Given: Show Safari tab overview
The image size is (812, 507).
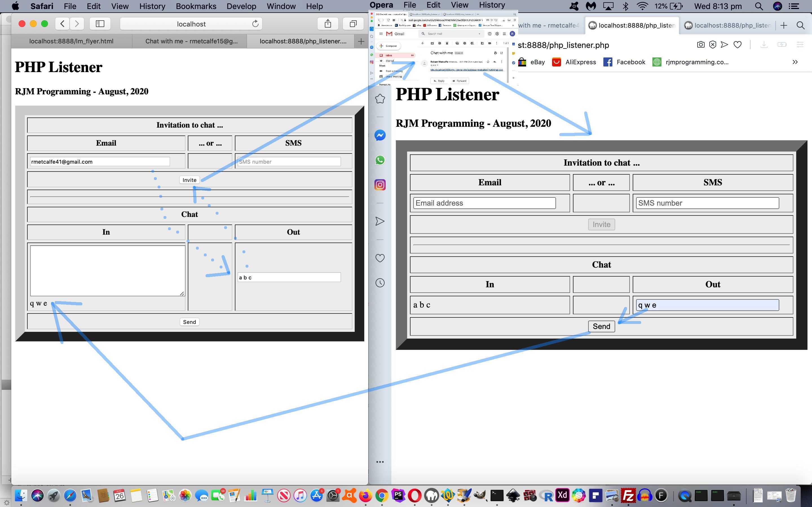Looking at the screenshot, I should [353, 23].
